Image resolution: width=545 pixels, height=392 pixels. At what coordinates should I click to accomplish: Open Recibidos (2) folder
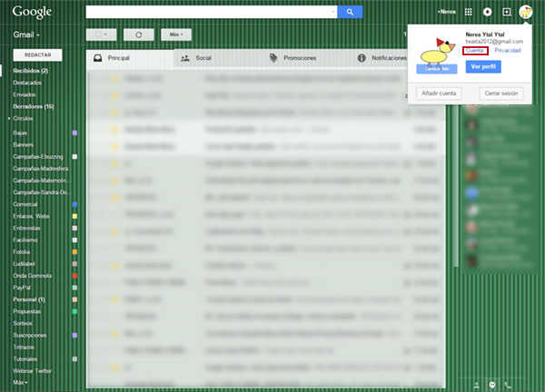coord(30,71)
